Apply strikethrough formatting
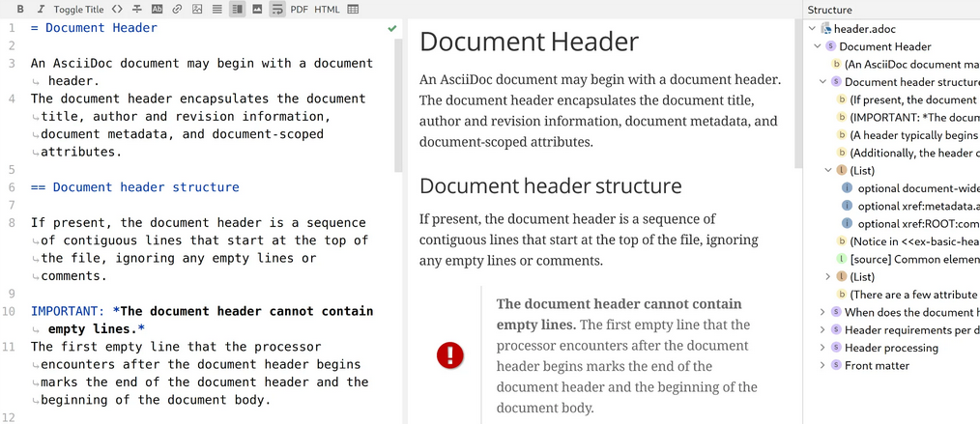This screenshot has height=424, width=980. click(x=136, y=10)
